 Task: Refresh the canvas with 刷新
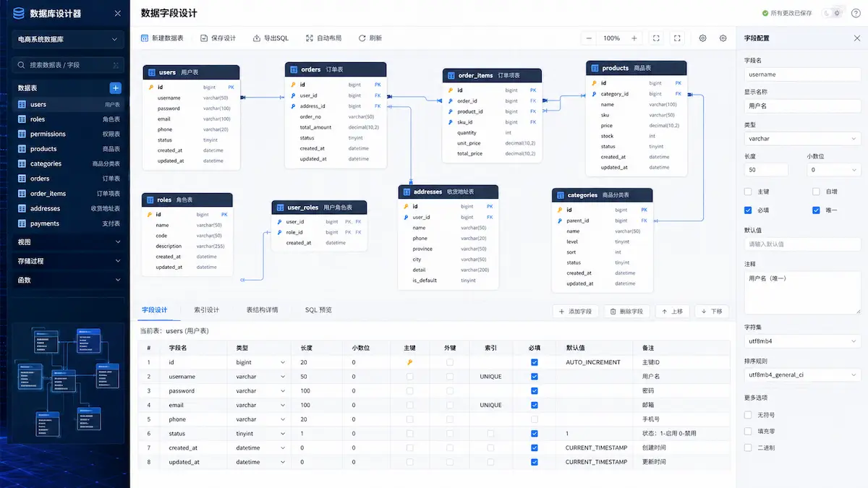coord(370,38)
